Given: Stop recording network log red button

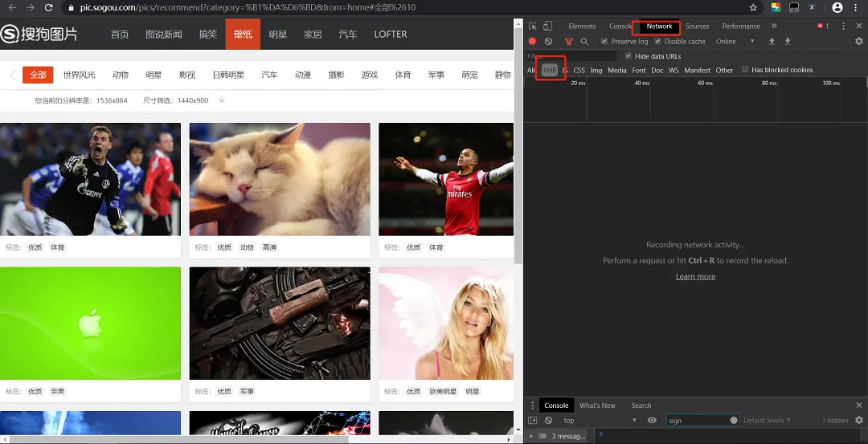Looking at the screenshot, I should coord(533,42).
